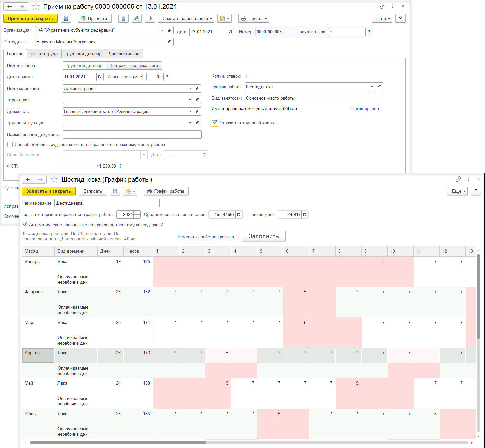Screen dimensions: 485x448
Task: Check Способ ведения трудовой книжки checkbox
Action: (x=10, y=144)
